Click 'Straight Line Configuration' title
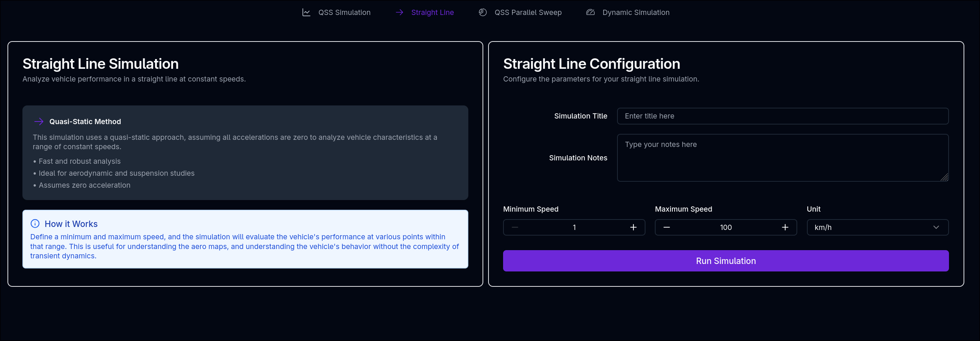 tap(592, 64)
